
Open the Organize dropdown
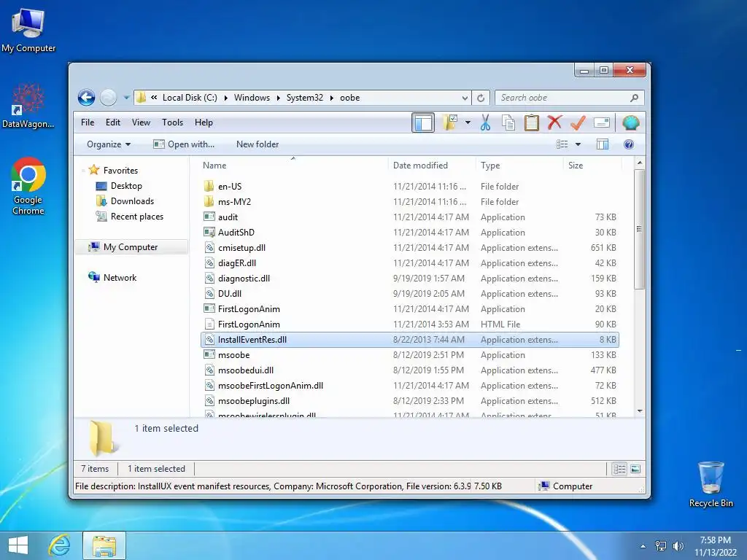tap(109, 144)
